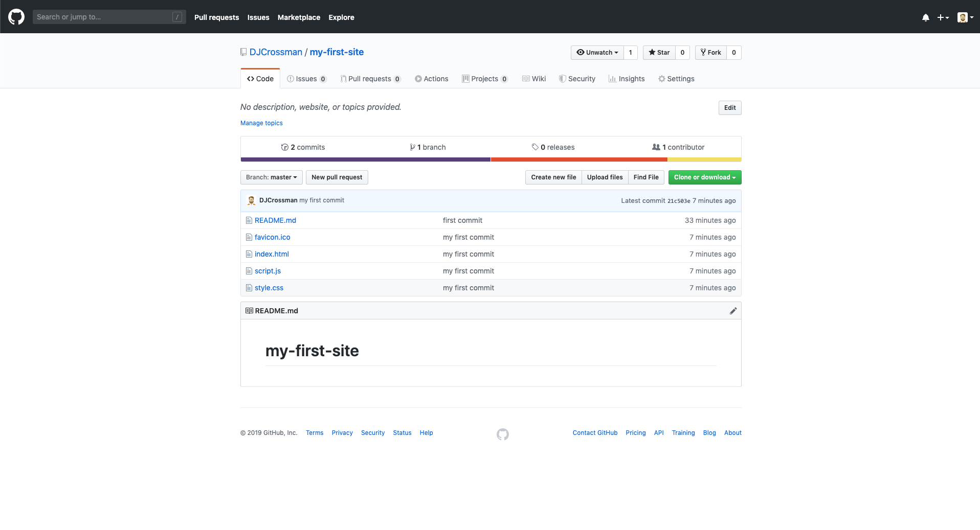The height and width of the screenshot is (530, 980).
Task: Open Explore from the top navigation
Action: pos(341,17)
